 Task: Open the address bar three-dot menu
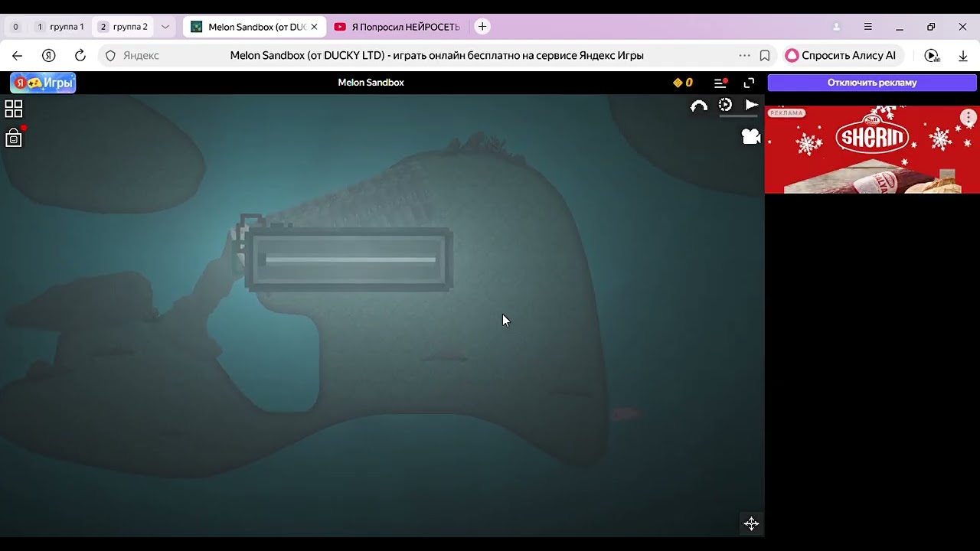744,56
